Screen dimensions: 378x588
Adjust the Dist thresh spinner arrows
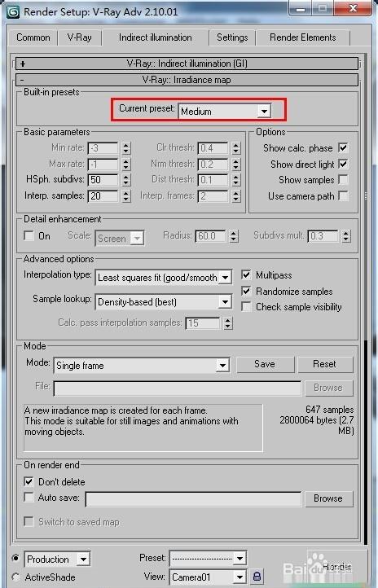(x=235, y=180)
